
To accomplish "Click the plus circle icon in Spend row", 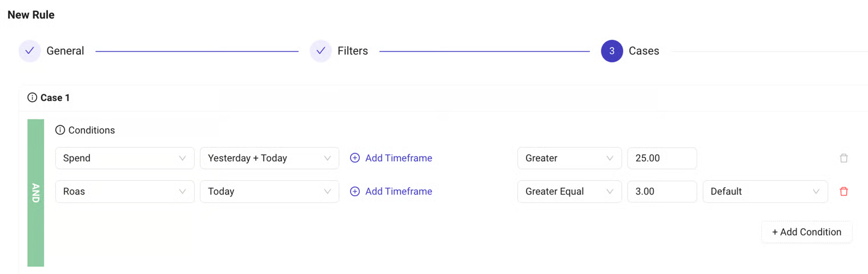I will coord(355,158).
